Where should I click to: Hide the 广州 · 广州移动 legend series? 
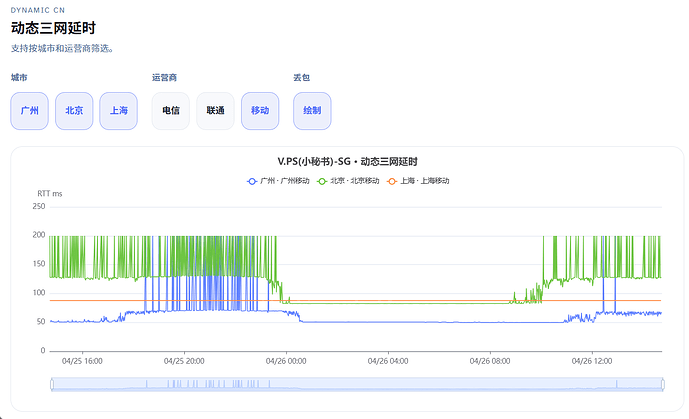click(x=278, y=181)
